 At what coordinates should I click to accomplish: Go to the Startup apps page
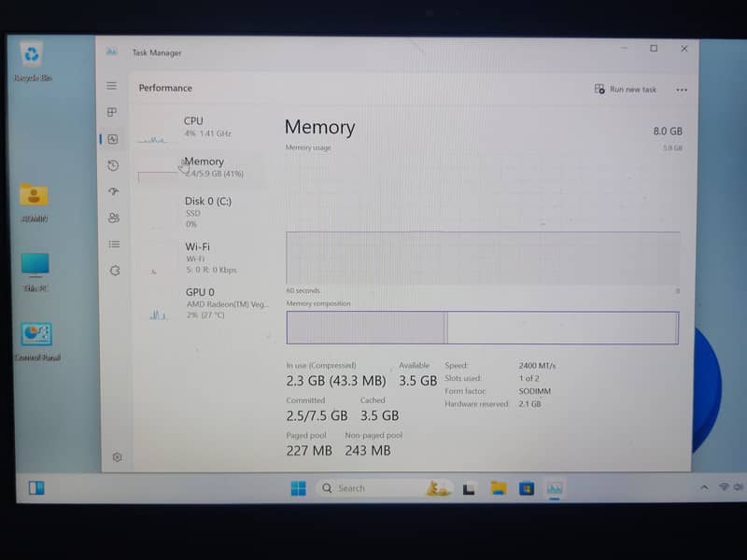click(x=113, y=191)
